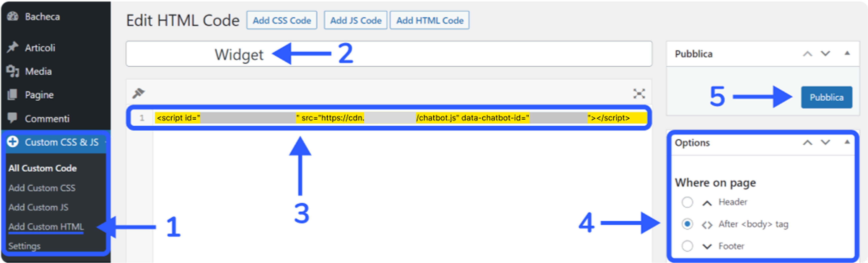
Task: Click the Add JS Code button
Action: pyautogui.click(x=355, y=20)
